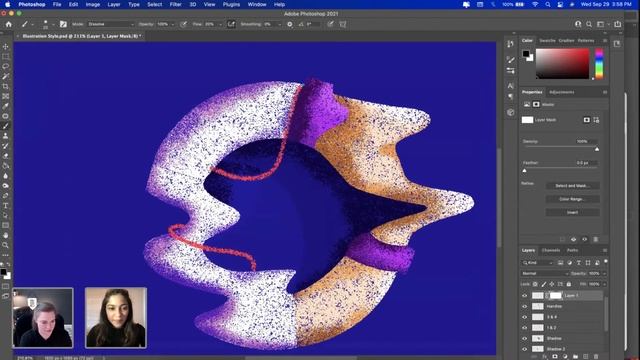640x360 pixels.
Task: Open the layer Fill dropdown arrow
Action: coord(604,284)
